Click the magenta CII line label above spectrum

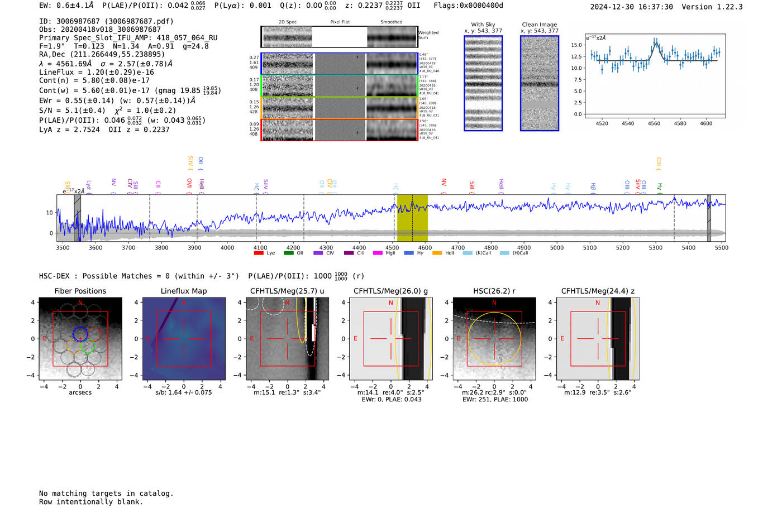point(159,186)
